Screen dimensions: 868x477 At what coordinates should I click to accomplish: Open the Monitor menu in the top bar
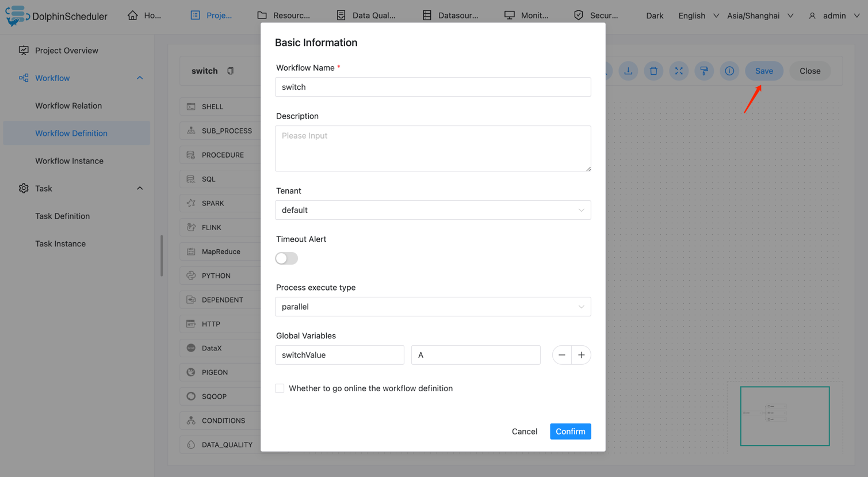[x=527, y=16]
